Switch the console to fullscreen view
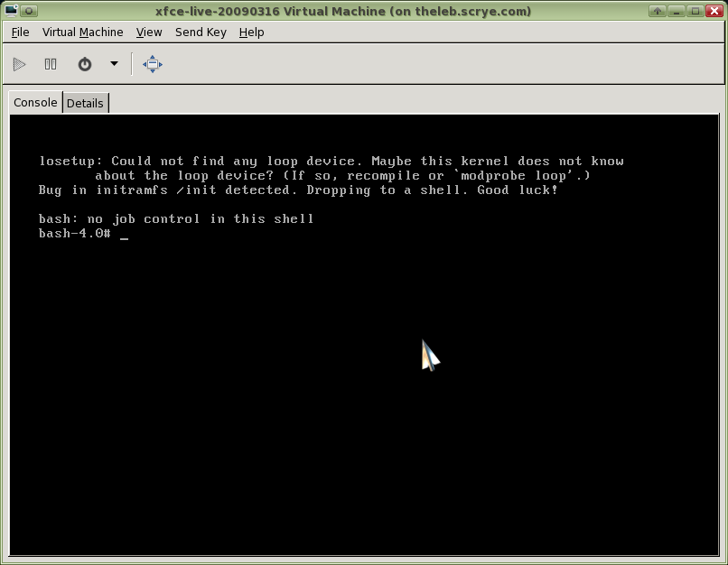Viewport: 728px width, 565px height. 153,64
